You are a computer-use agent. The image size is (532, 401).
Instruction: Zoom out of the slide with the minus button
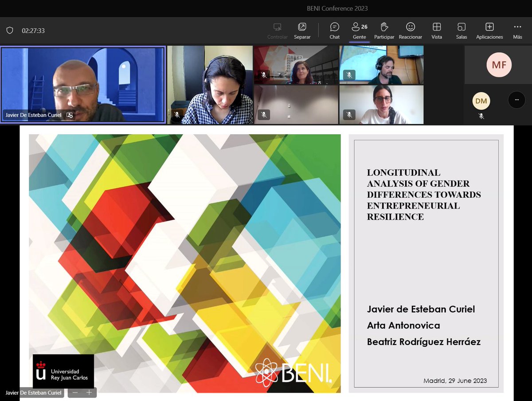pos(75,393)
